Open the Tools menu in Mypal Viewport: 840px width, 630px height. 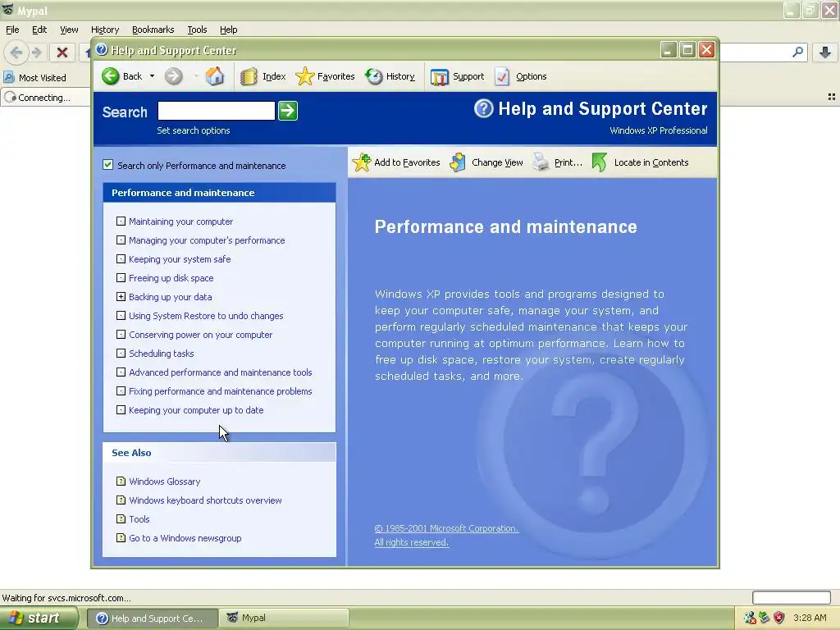point(197,30)
